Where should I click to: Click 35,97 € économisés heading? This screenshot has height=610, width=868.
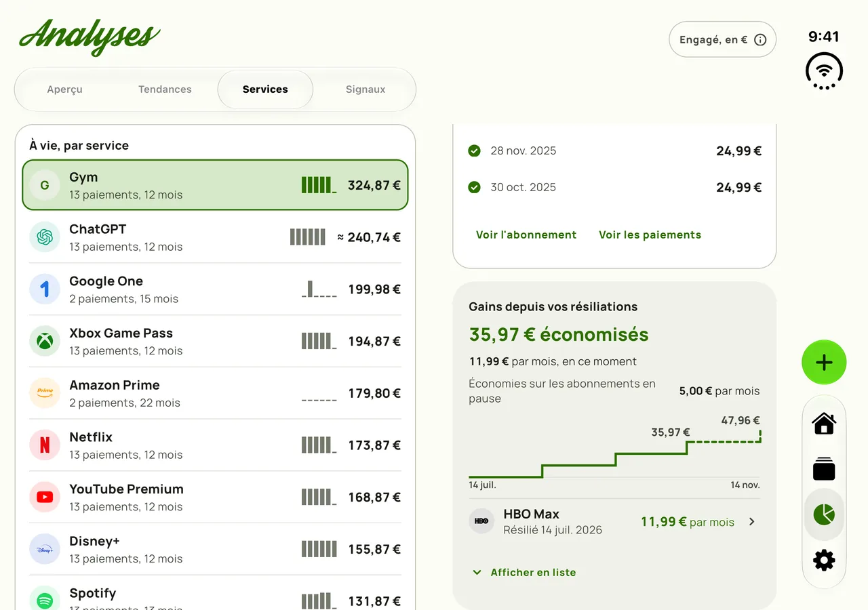pos(559,335)
